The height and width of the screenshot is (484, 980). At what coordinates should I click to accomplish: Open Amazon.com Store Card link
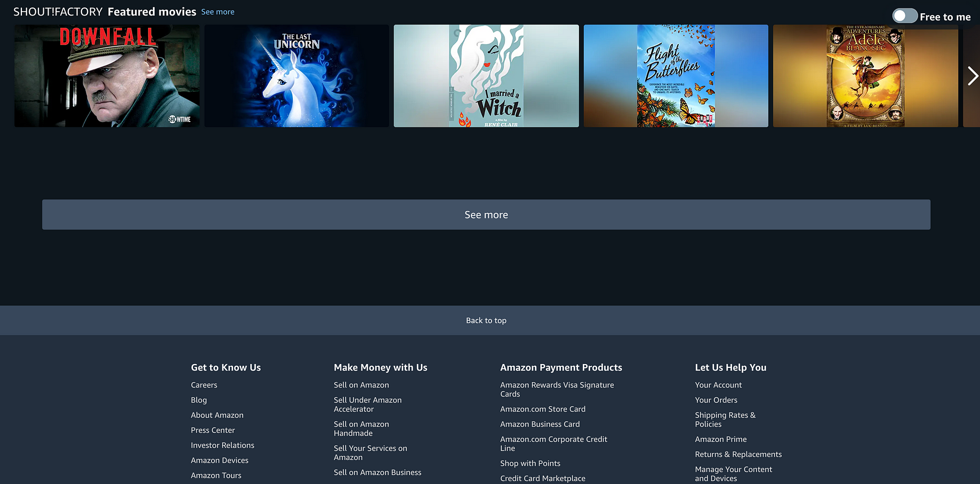(x=543, y=409)
